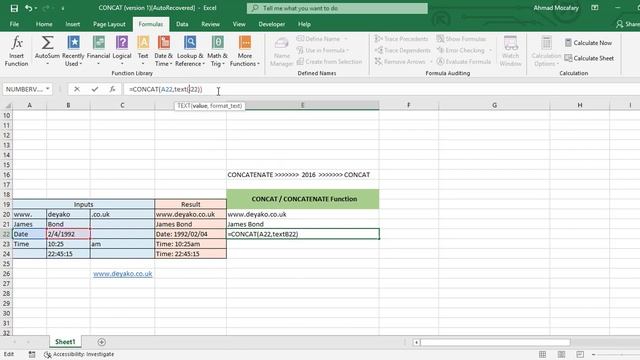The width and height of the screenshot is (640, 360).
Task: Click Trace Dependents
Action: (402, 50)
